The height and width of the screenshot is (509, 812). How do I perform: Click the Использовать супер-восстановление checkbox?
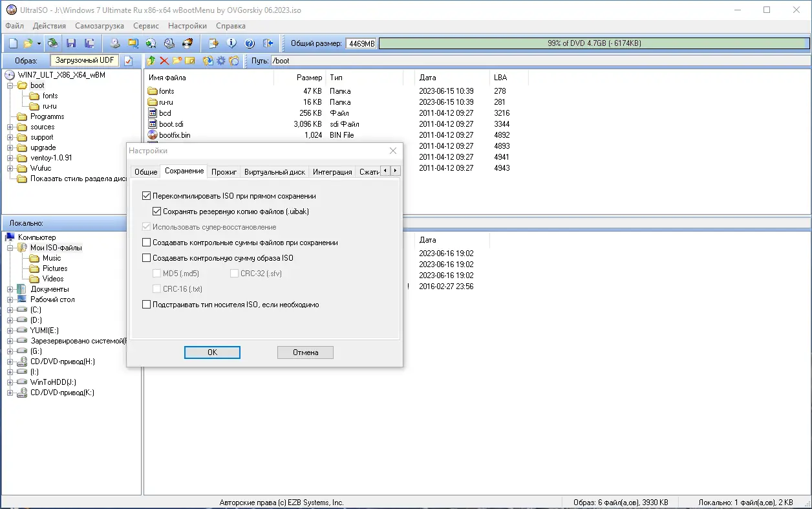pyautogui.click(x=147, y=227)
